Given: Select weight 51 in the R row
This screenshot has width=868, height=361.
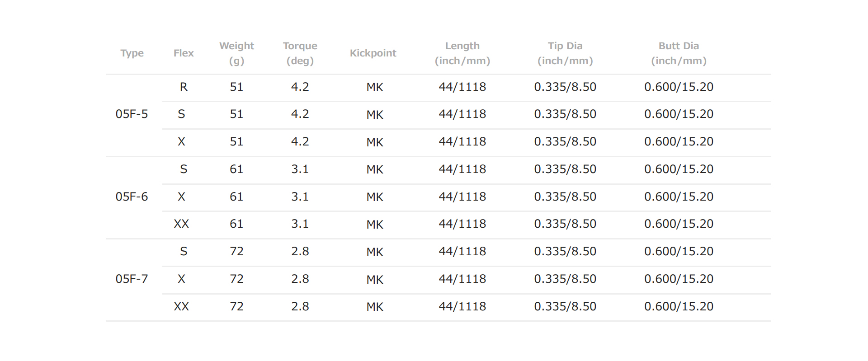Looking at the screenshot, I should [236, 87].
